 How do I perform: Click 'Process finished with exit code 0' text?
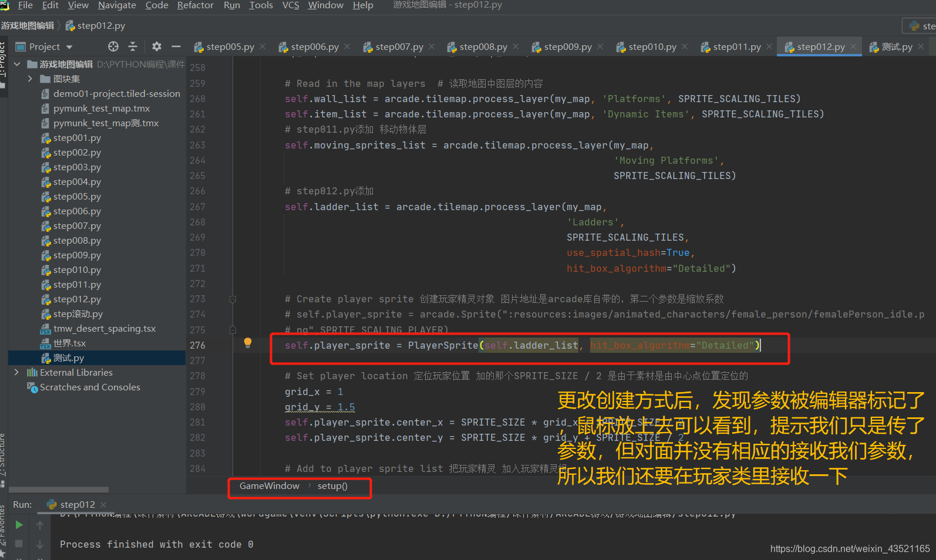pyautogui.click(x=157, y=544)
